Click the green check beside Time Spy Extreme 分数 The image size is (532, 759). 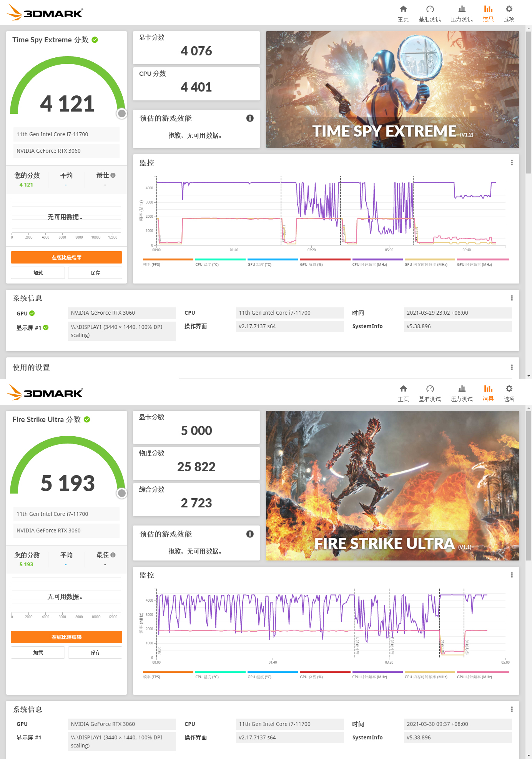95,40
